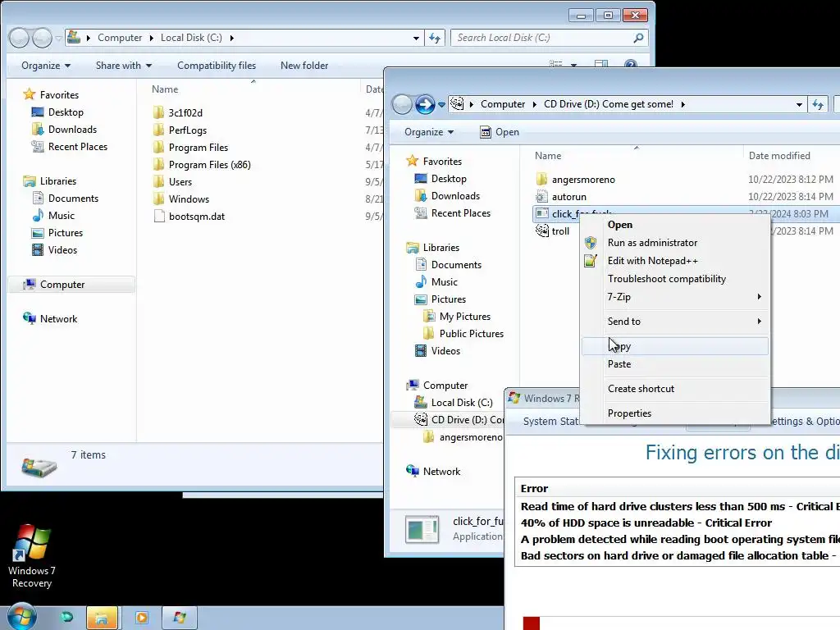
Task: Open recent pages dropdown in CD Drive window
Action: click(x=441, y=105)
